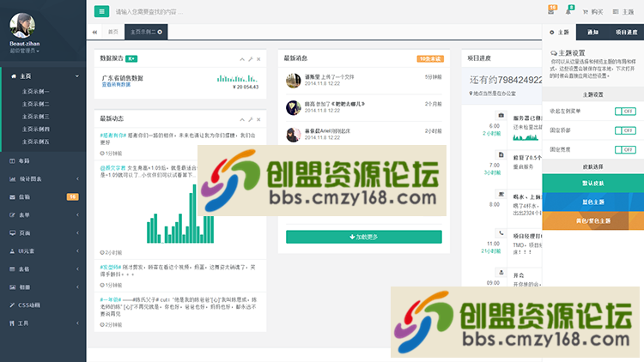Collapse the 最新动态 panel with its up chevron
Viewport: 644px width, 362px height.
pyautogui.click(x=242, y=119)
